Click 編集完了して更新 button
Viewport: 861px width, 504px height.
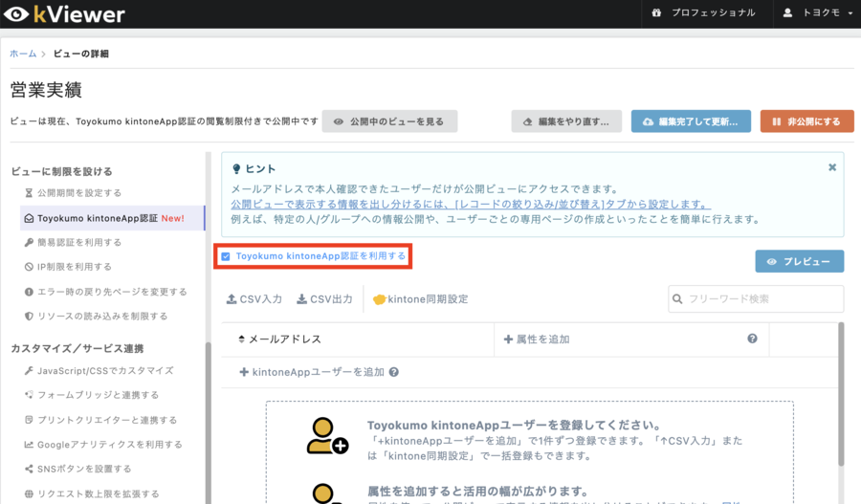pos(691,121)
